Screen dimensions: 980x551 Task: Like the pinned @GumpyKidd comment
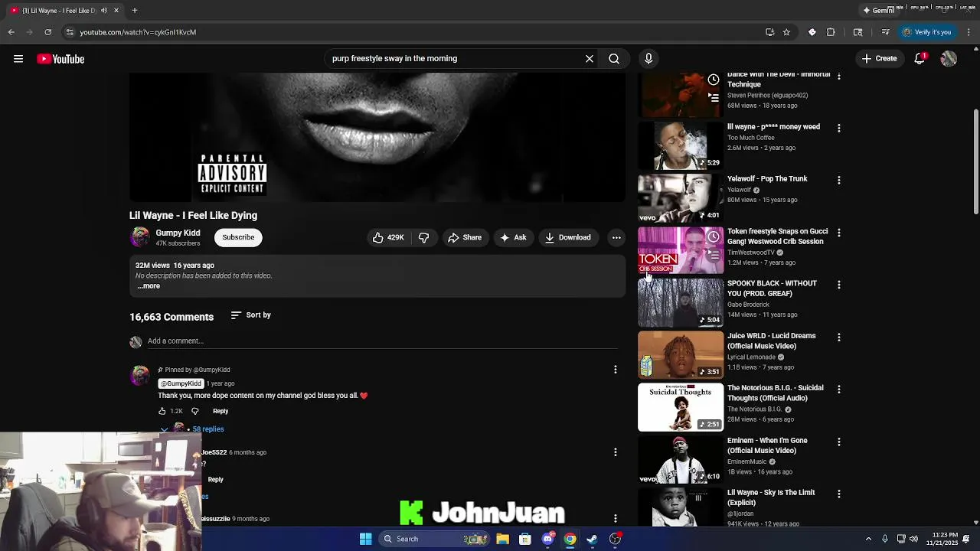[x=162, y=411]
